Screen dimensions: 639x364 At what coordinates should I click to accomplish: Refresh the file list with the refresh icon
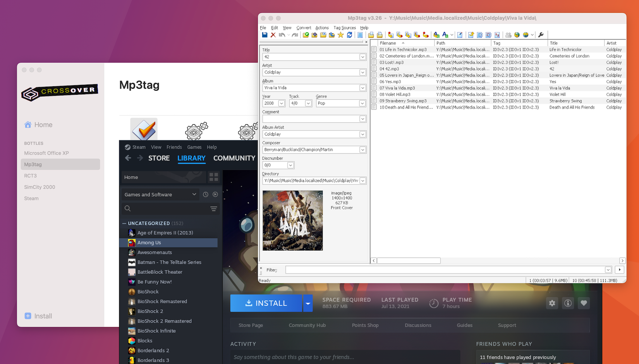(349, 35)
